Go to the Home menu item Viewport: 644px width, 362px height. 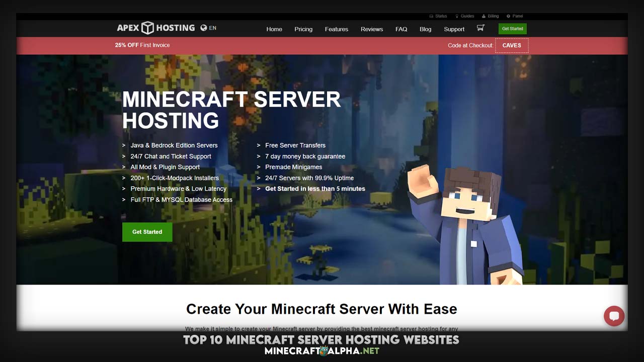[x=274, y=29]
